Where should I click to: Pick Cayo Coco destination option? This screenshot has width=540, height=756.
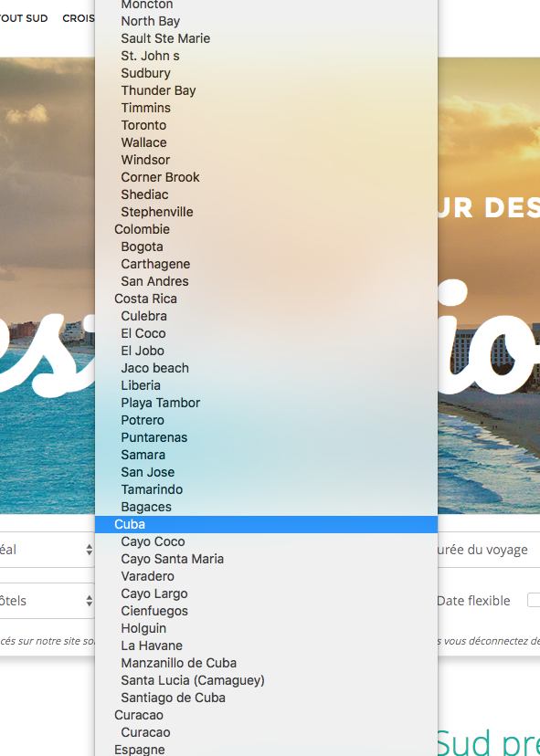pos(266,541)
